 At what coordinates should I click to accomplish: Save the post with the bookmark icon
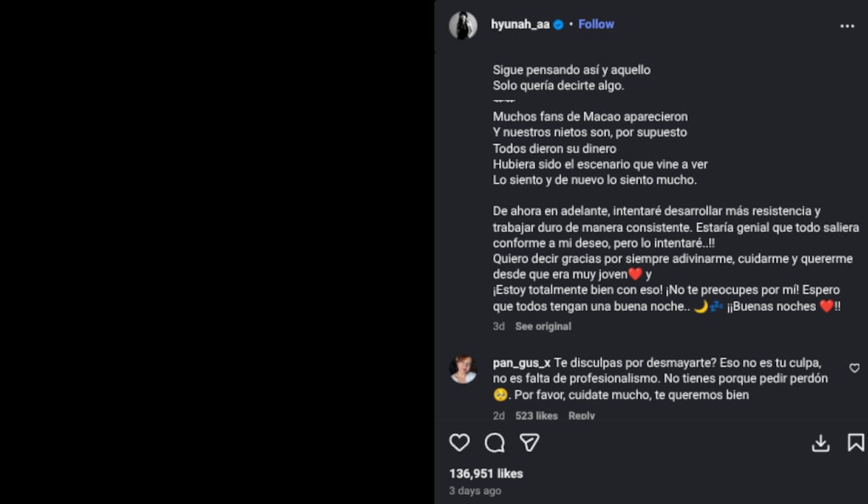coord(857,442)
